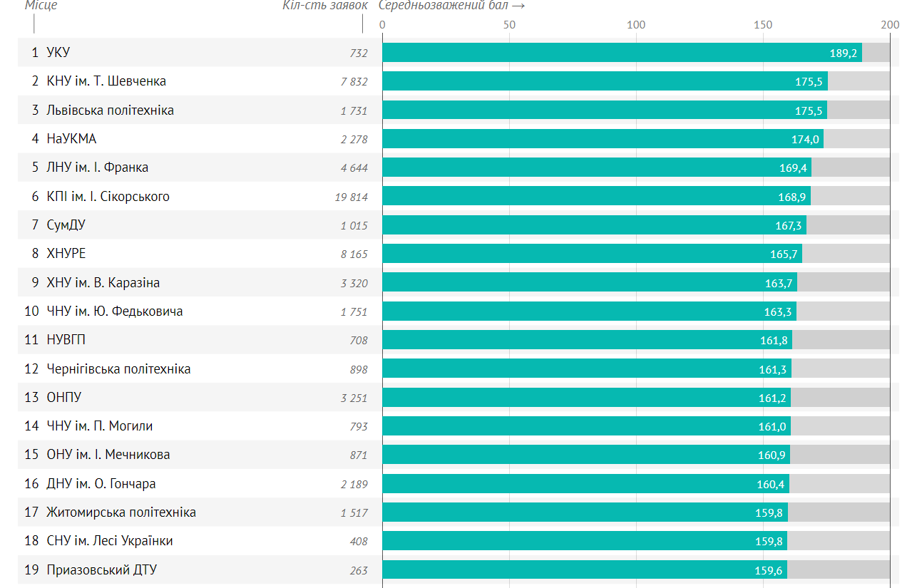The image size is (907, 588).
Task: Select Чернігівська політехніка in the ranking
Action: 118,369
